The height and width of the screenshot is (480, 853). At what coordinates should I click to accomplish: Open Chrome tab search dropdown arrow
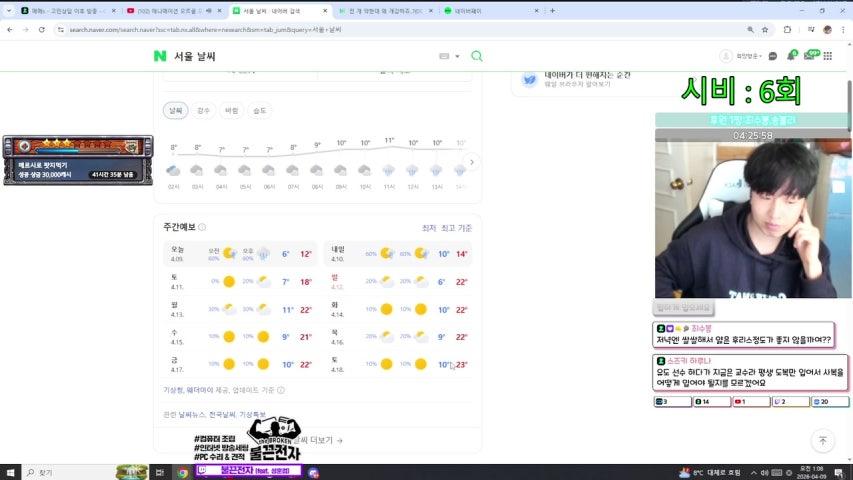pos(8,10)
